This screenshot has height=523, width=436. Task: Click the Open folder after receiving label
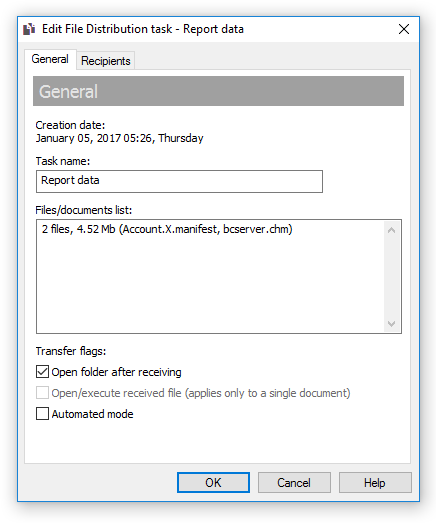click(x=116, y=372)
